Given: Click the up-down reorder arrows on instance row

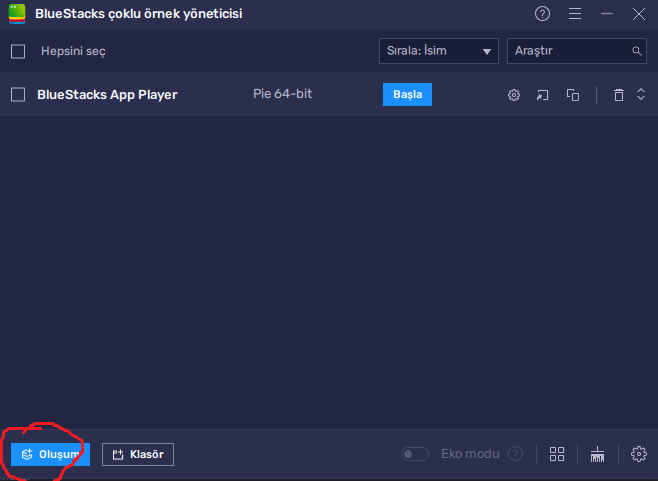Looking at the screenshot, I should pos(641,94).
